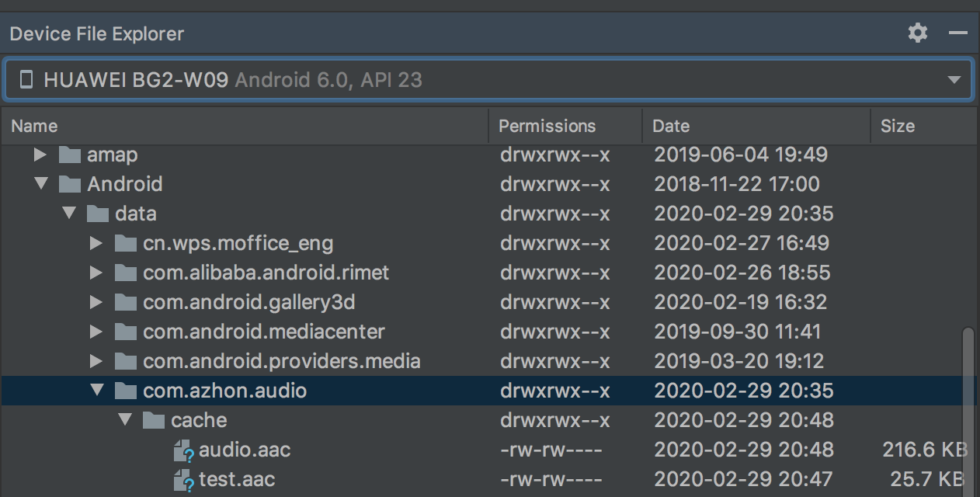Click the cache folder icon

coord(154,421)
